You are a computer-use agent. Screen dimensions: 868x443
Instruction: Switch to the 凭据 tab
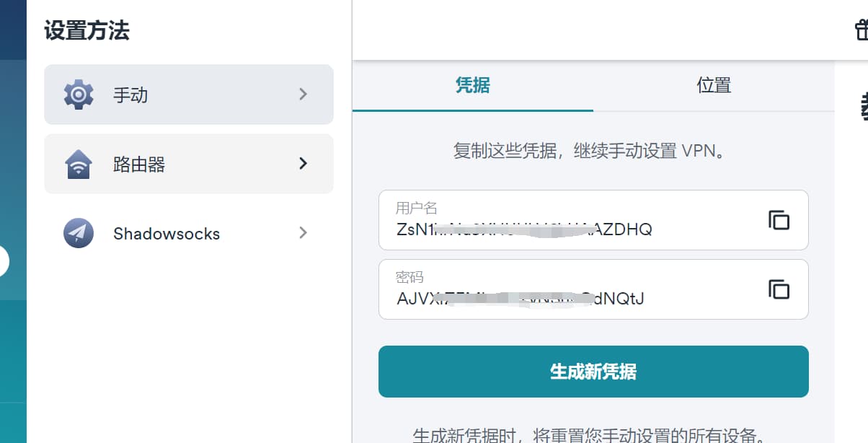coord(473,85)
